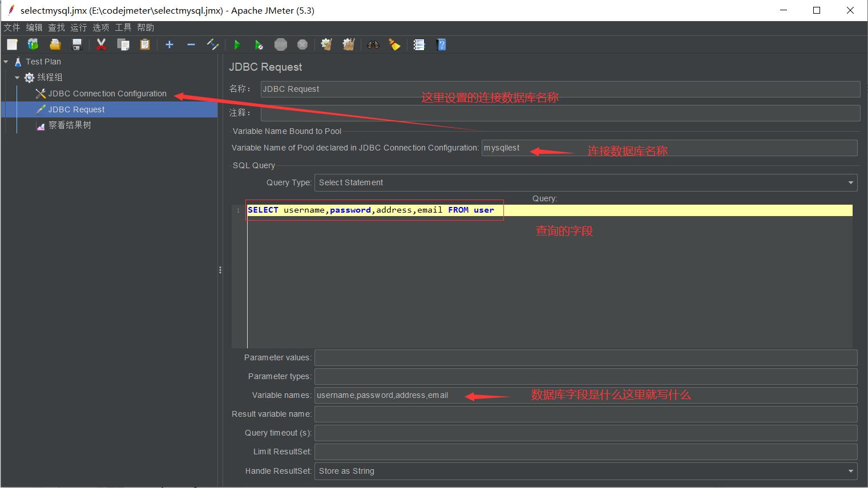Viewport: 868px width, 488px height.
Task: Collapse the 线程组 tree node
Action: (17, 78)
